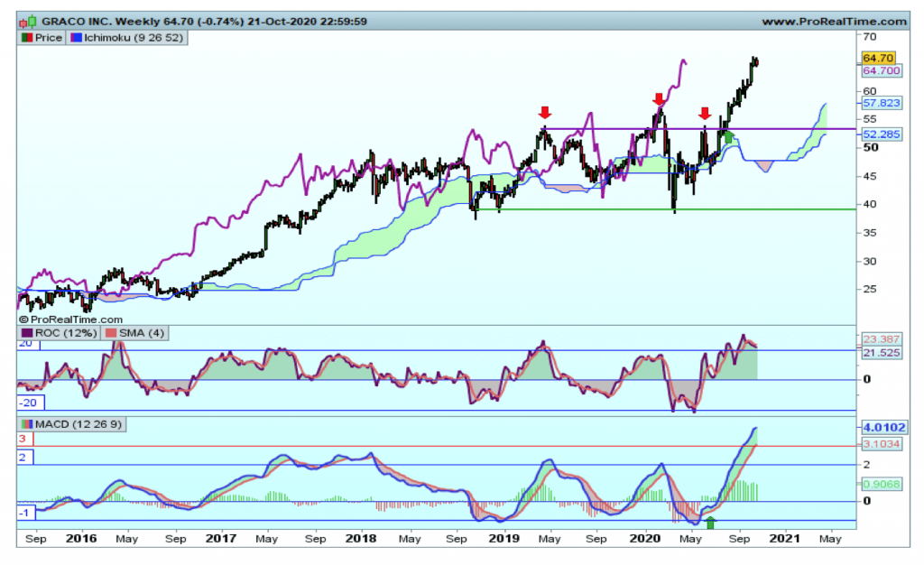Viewport: 924px width, 565px height.
Task: Click the 35 tick on the price axis
Action: 869,233
